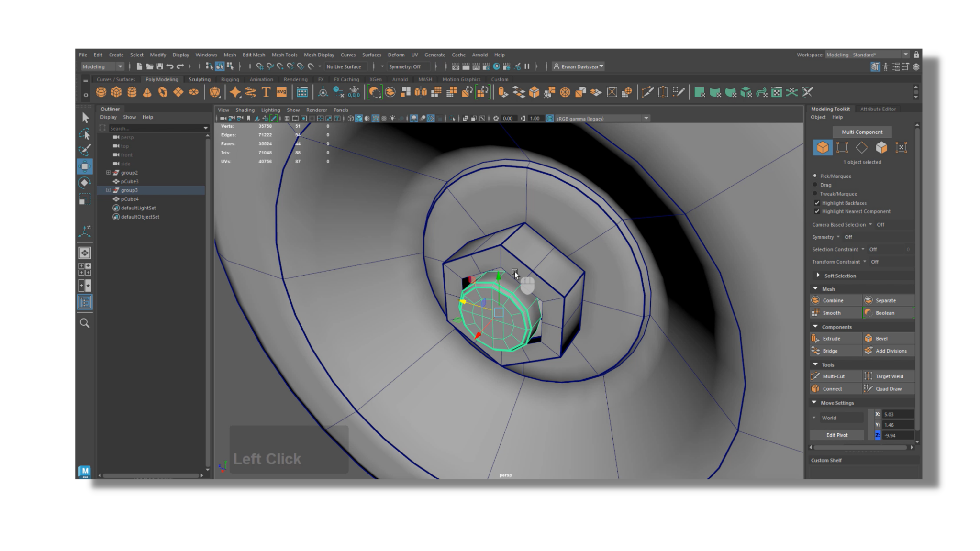The height and width of the screenshot is (551, 980).
Task: Open the Modeling menu set dropdown
Action: (x=102, y=66)
